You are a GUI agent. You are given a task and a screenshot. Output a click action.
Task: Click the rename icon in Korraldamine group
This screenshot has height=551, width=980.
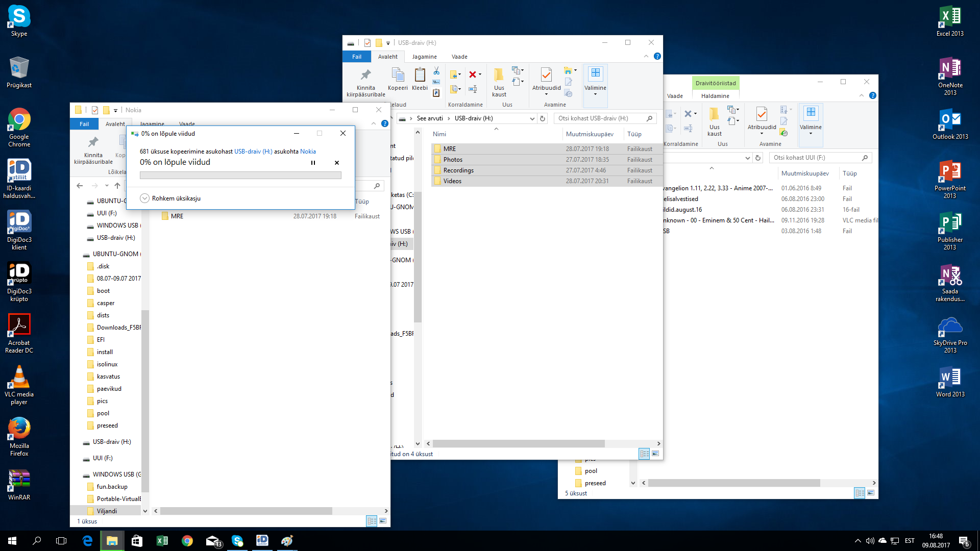tap(473, 89)
